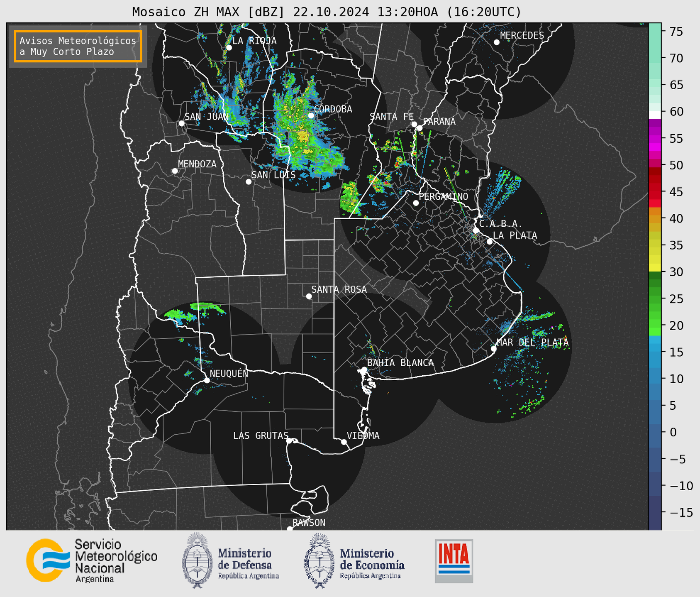Click the Neuquén city marker dot

[x=207, y=380]
